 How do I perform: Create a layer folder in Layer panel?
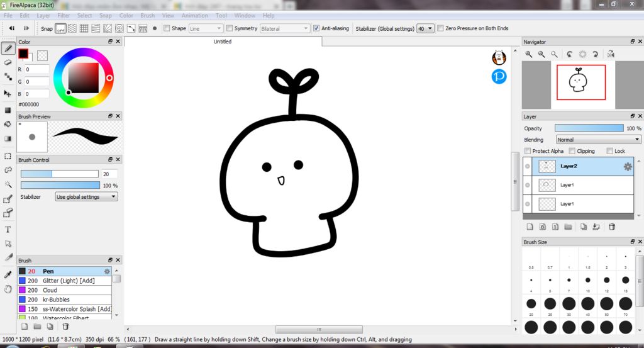(x=568, y=227)
